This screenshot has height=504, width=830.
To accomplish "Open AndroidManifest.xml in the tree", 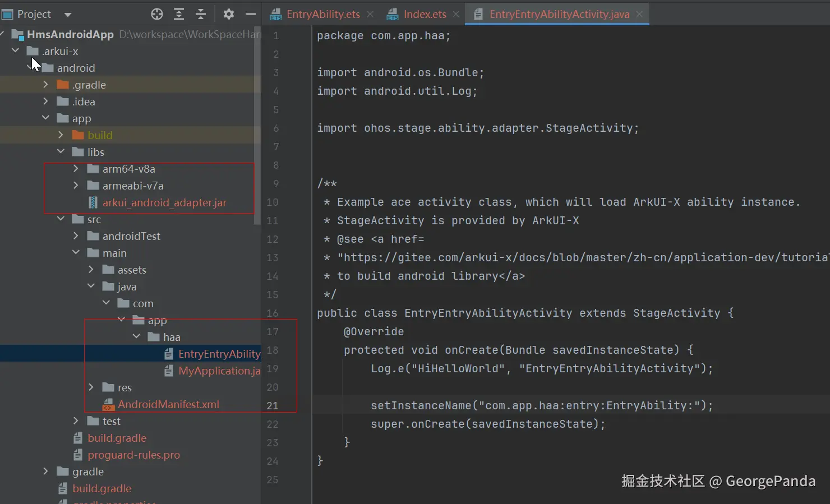I will [168, 404].
